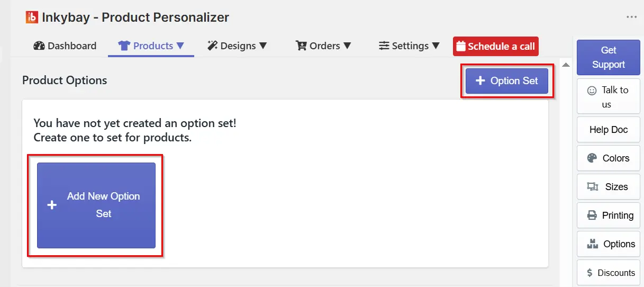Open the Designs menu
Image resolution: width=644 pixels, height=287 pixels.
click(237, 46)
